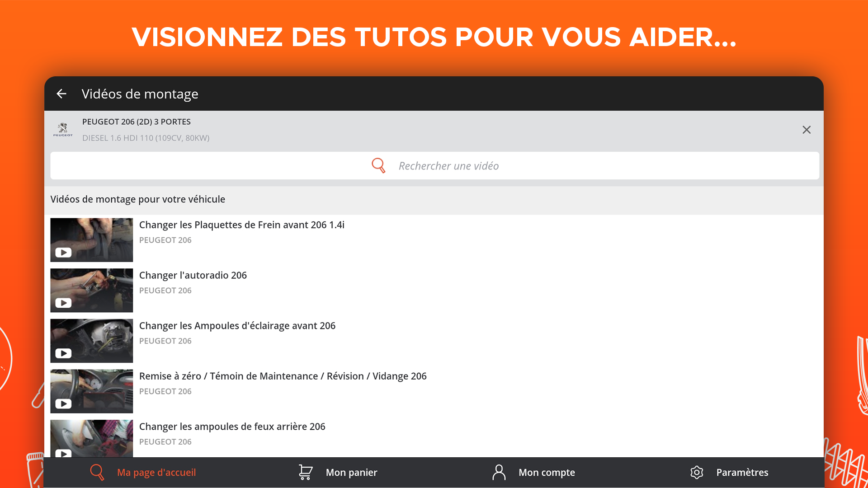Switch to Ma page d'accueil tab
The image size is (868, 488).
click(156, 472)
